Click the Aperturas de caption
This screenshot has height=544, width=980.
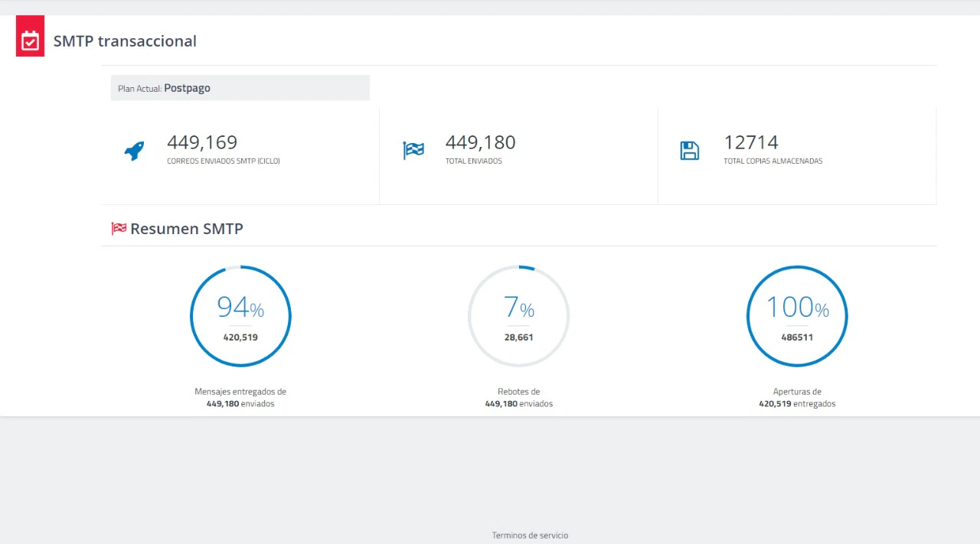(797, 392)
